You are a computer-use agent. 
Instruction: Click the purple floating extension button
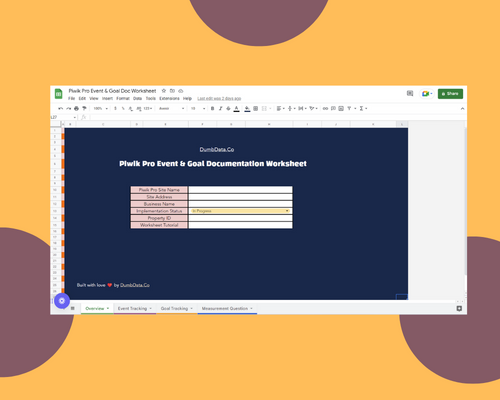click(x=62, y=301)
